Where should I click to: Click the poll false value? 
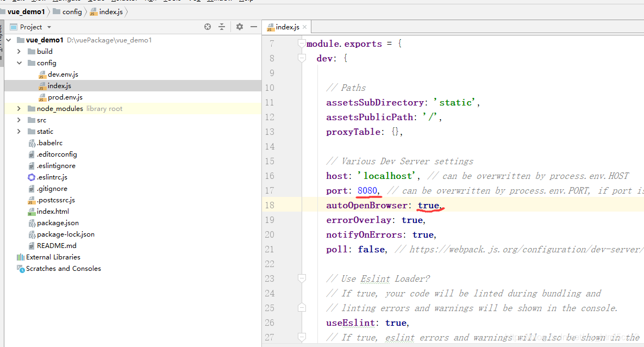tap(371, 250)
